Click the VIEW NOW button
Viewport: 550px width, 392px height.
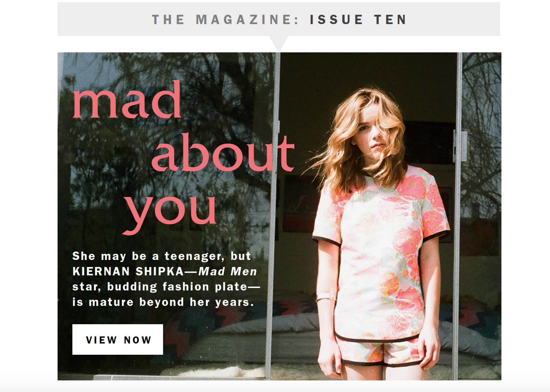coord(117,339)
